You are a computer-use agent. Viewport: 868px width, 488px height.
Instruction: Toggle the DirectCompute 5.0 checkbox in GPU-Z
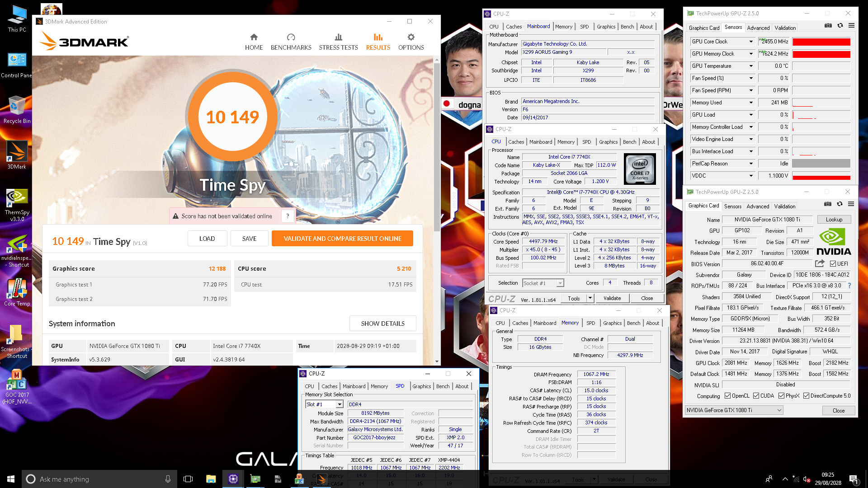coord(806,396)
